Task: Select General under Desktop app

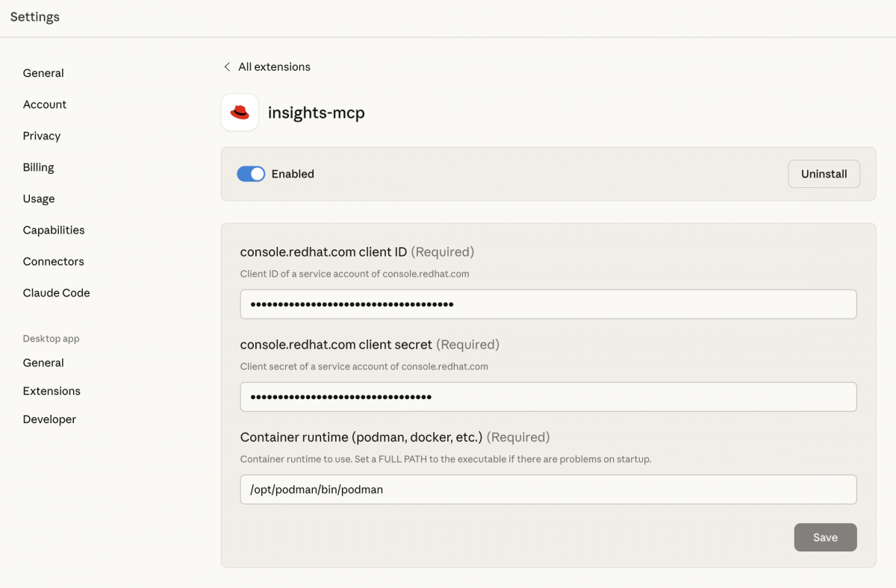Action: tap(43, 362)
